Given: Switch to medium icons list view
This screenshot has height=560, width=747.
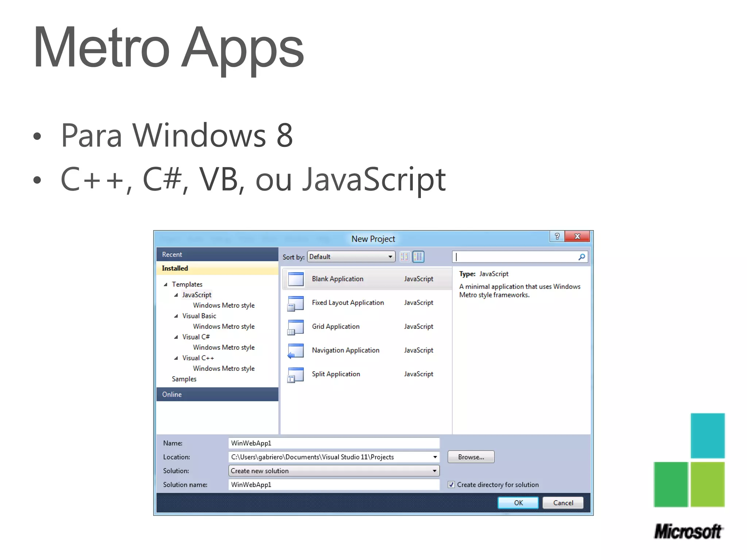Looking at the screenshot, I should (418, 257).
